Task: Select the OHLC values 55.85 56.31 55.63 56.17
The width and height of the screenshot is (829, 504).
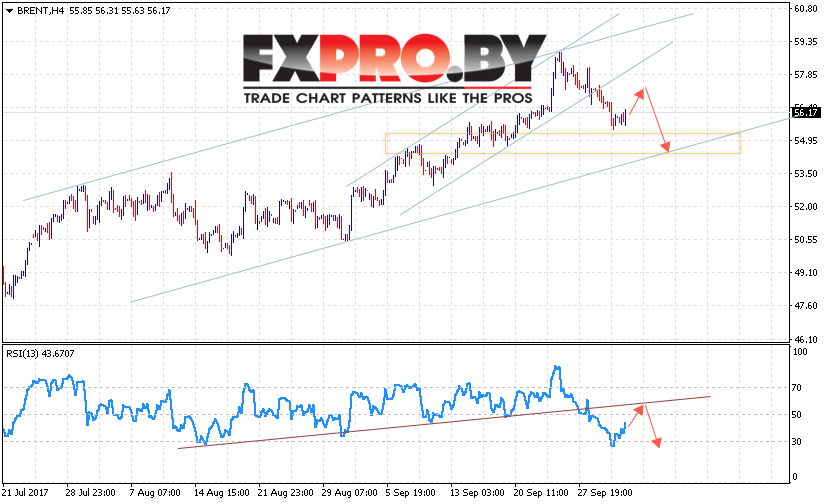Action: point(119,11)
